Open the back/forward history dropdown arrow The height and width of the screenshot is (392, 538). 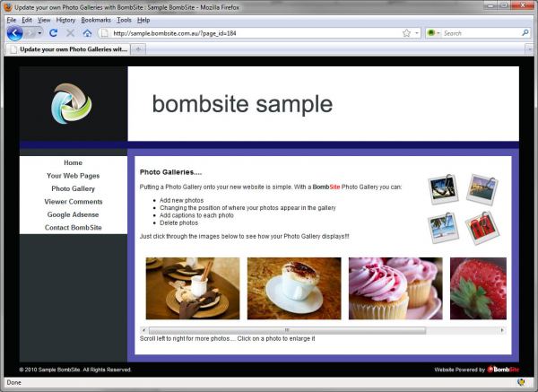click(39, 33)
